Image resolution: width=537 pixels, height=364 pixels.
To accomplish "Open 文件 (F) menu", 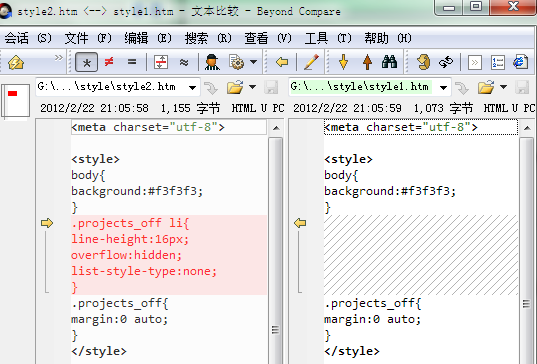I will coord(88,38).
